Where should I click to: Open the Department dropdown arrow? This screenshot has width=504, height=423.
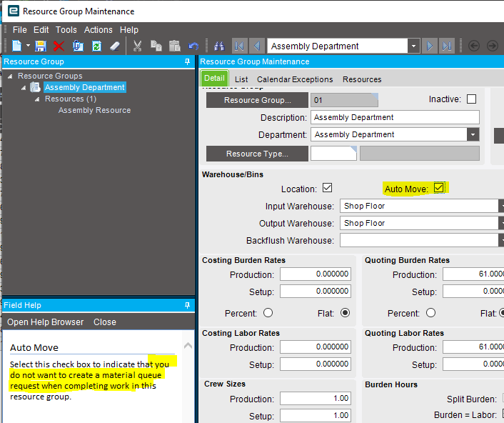pos(473,134)
